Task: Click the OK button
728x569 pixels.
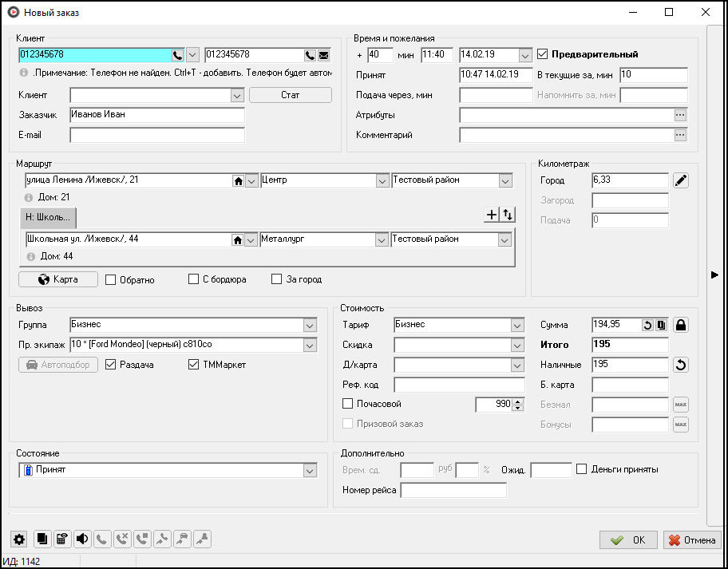Action: click(628, 539)
